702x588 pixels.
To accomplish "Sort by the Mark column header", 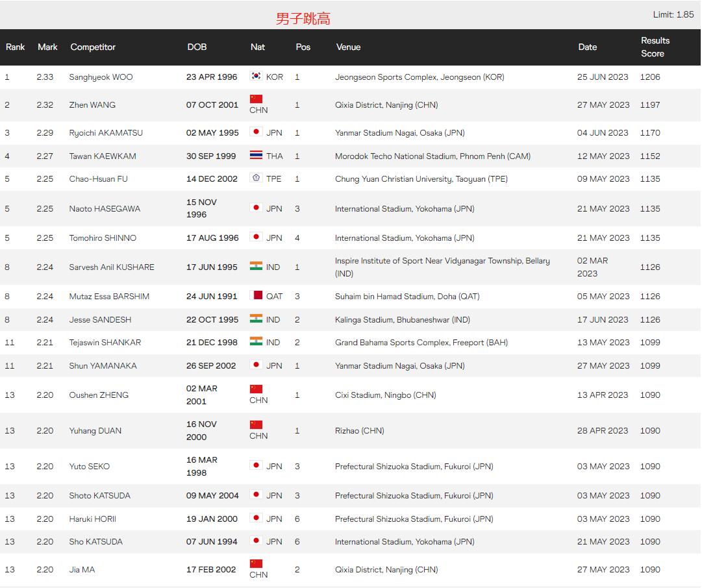I will [x=47, y=47].
